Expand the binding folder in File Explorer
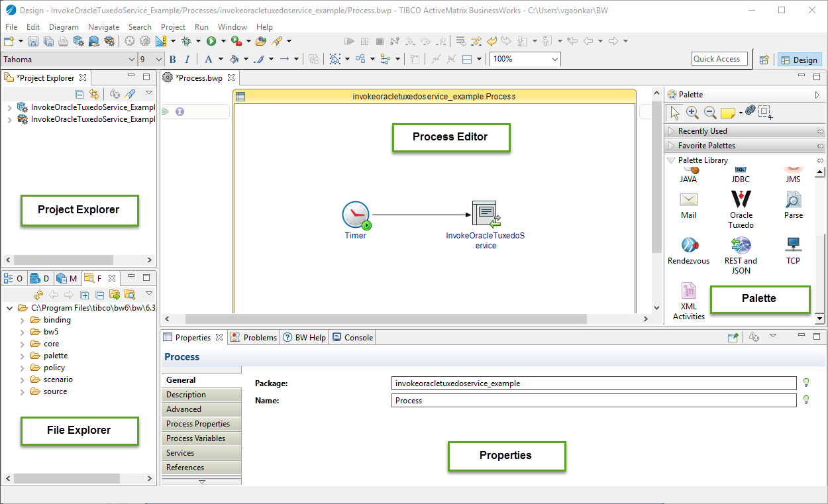Viewport: 828px width, 504px height. pos(23,320)
